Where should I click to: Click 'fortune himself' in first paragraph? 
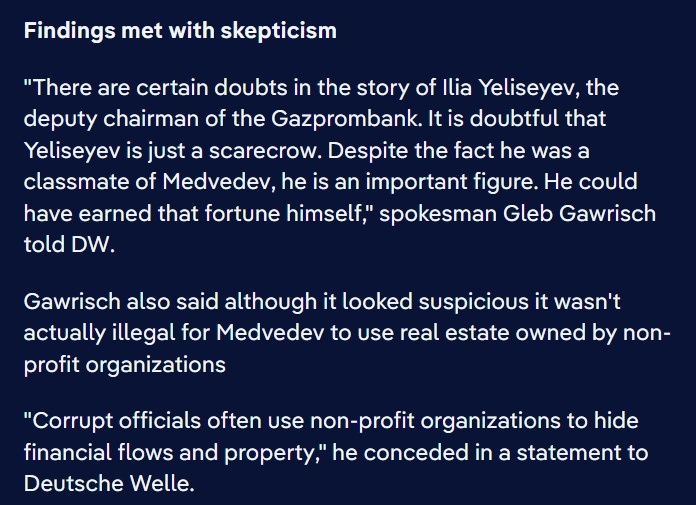tap(284, 213)
